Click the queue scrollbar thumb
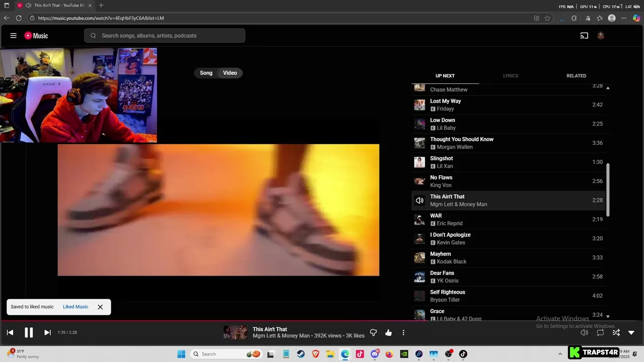The image size is (644, 362). (608, 190)
